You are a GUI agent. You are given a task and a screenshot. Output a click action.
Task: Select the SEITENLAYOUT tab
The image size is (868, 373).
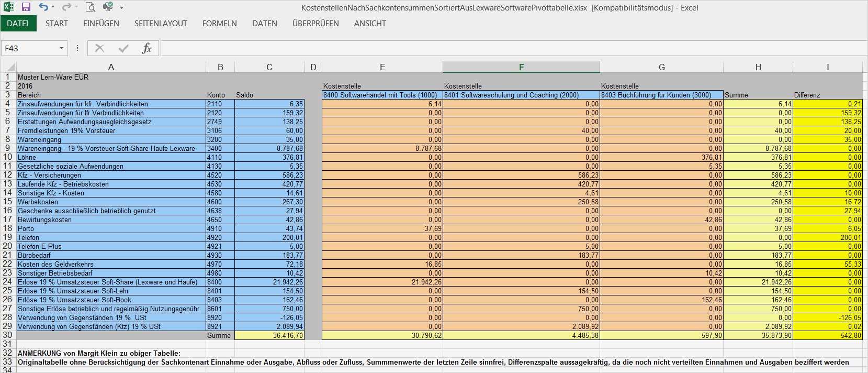click(x=161, y=24)
